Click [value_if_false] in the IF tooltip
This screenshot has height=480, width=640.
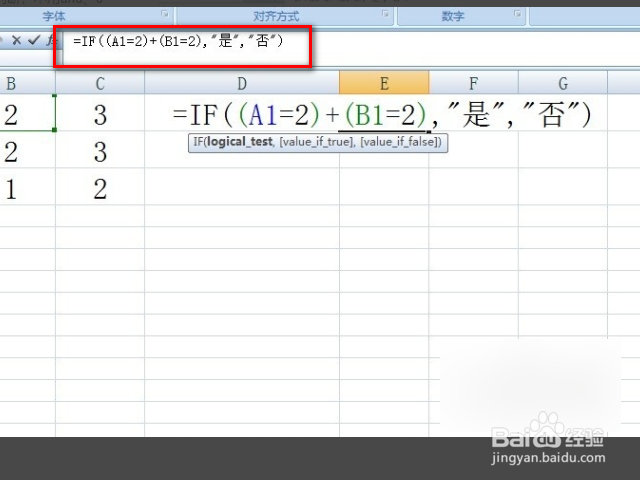coord(400,142)
